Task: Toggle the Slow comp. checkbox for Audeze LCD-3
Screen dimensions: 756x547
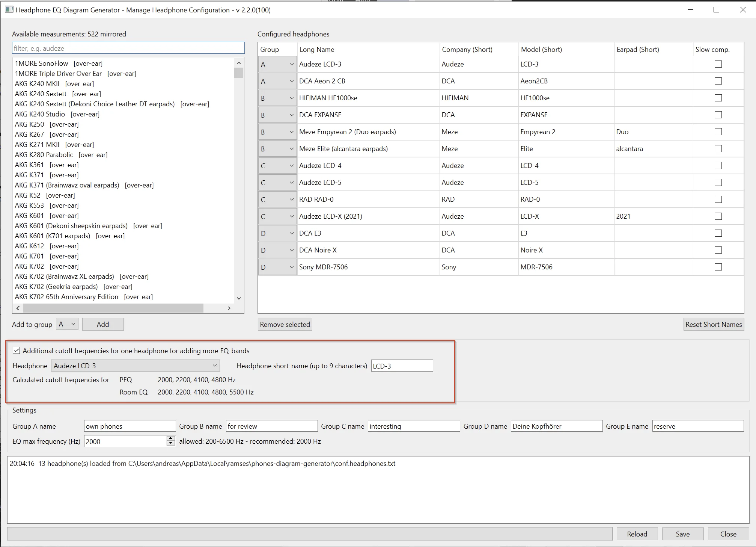Action: pos(718,64)
